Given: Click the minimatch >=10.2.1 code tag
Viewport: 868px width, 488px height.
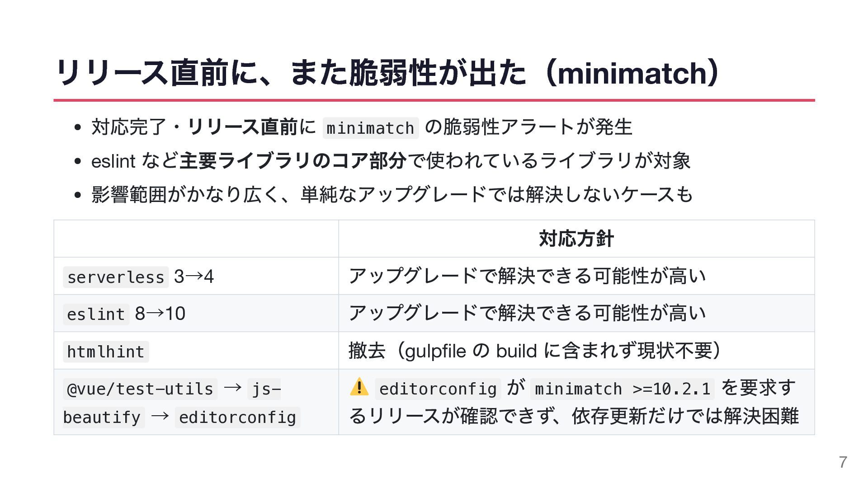Looking at the screenshot, I should (623, 389).
